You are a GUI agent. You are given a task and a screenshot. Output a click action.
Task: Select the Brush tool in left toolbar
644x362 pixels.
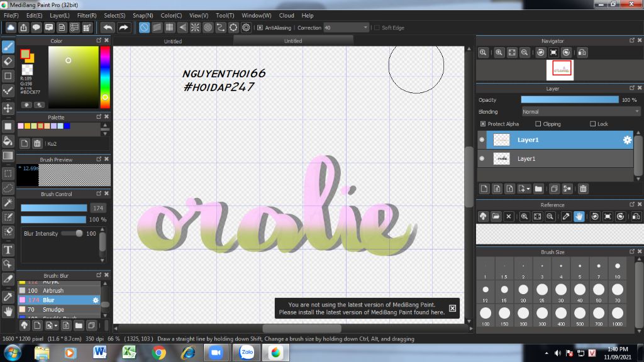pos(8,47)
